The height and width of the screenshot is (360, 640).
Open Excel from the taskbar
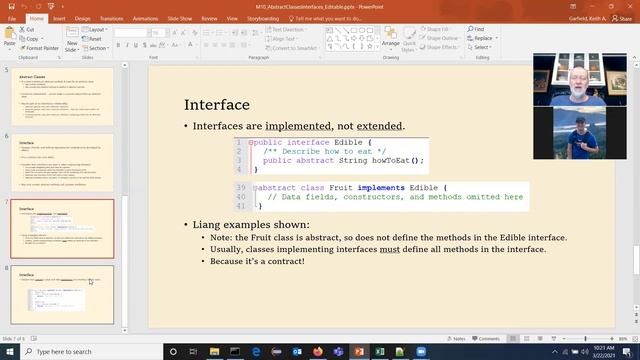pos(380,351)
